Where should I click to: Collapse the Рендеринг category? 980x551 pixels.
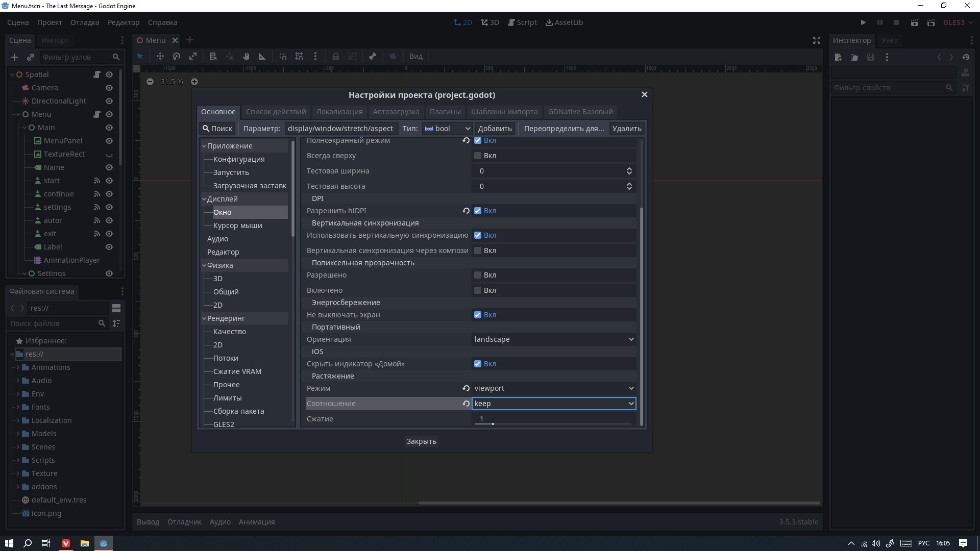pyautogui.click(x=204, y=318)
